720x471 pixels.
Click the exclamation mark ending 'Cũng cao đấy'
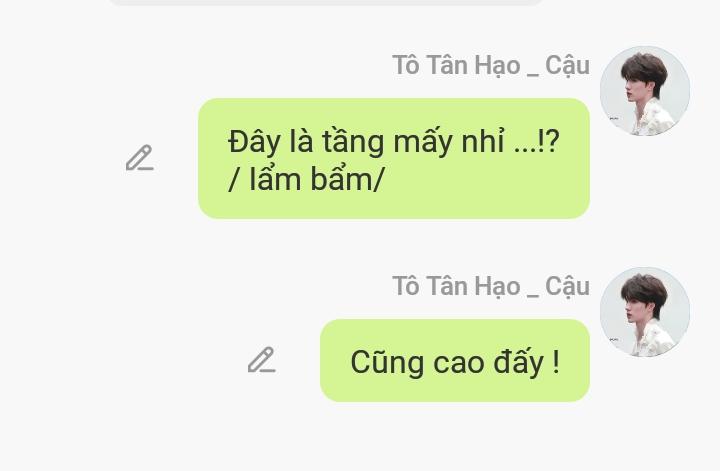(x=556, y=362)
